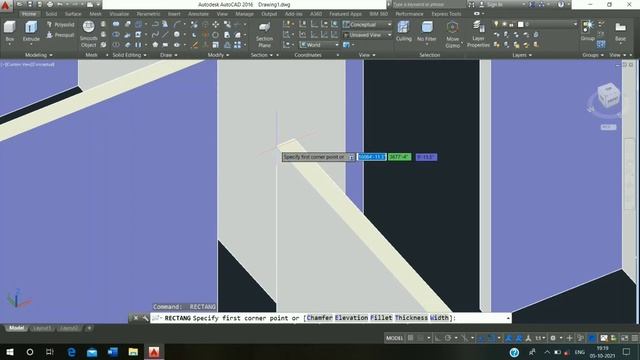The height and width of the screenshot is (360, 640).
Task: Select the Move Gizmo
Action: [x=452, y=34]
